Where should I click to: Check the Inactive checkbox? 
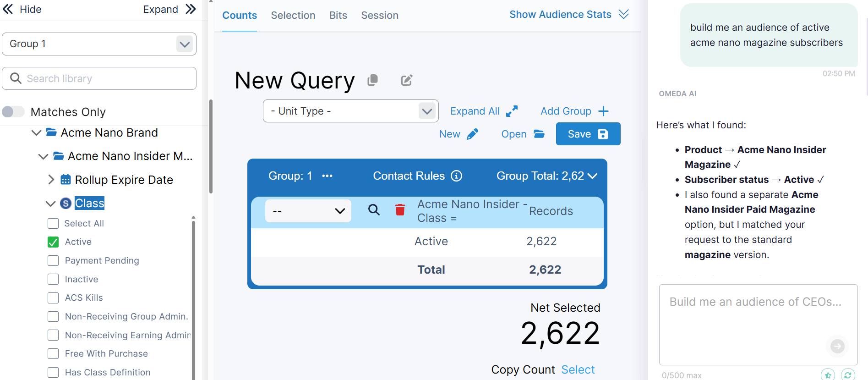click(53, 279)
